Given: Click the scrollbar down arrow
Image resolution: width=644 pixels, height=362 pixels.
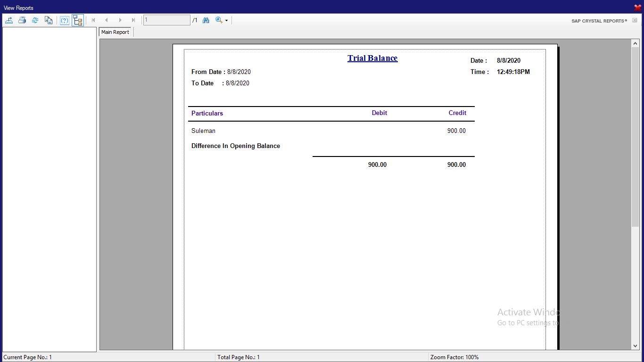Looking at the screenshot, I should (x=635, y=346).
